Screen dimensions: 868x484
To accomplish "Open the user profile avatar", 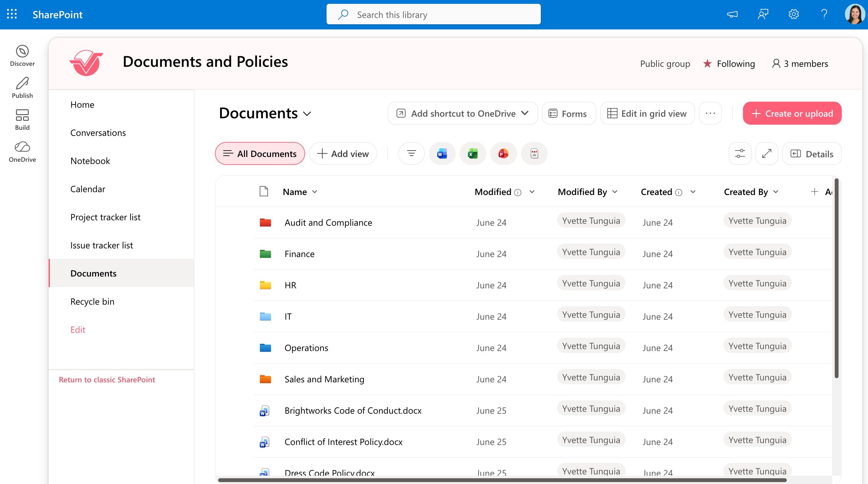I will pyautogui.click(x=855, y=14).
